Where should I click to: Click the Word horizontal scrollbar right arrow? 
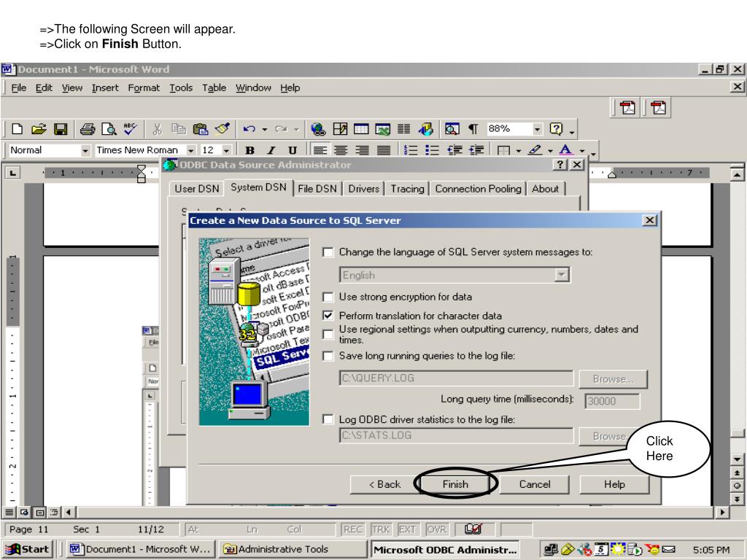click(722, 513)
